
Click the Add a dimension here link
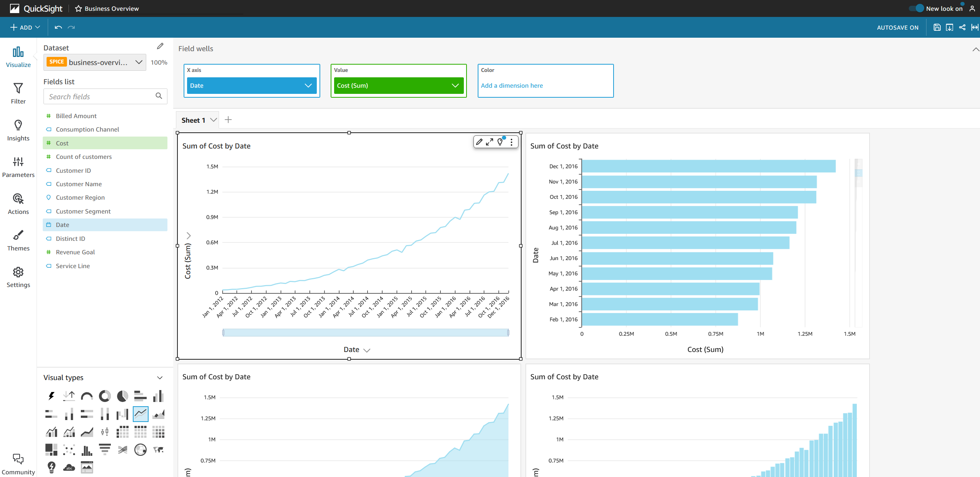(x=512, y=85)
